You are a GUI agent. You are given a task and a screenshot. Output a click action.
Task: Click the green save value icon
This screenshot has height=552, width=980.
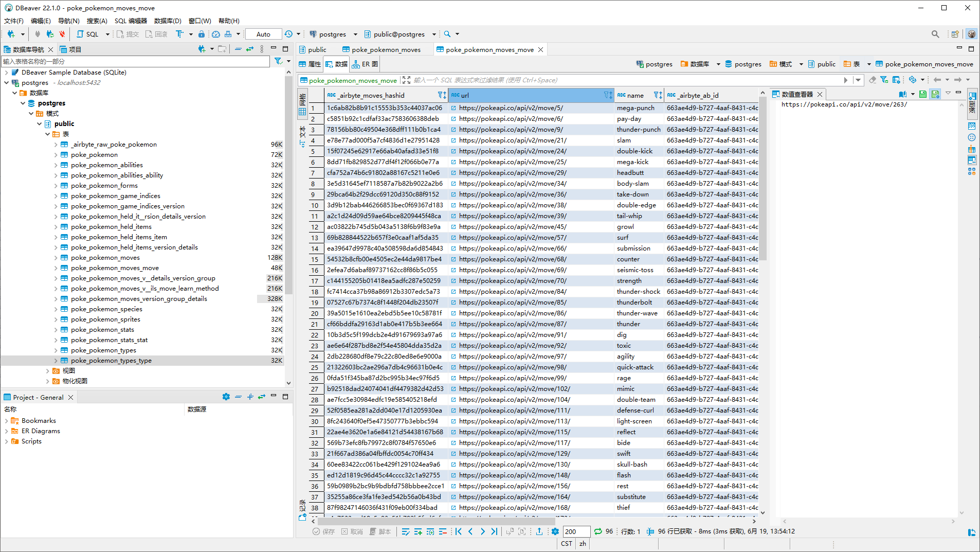pos(923,94)
